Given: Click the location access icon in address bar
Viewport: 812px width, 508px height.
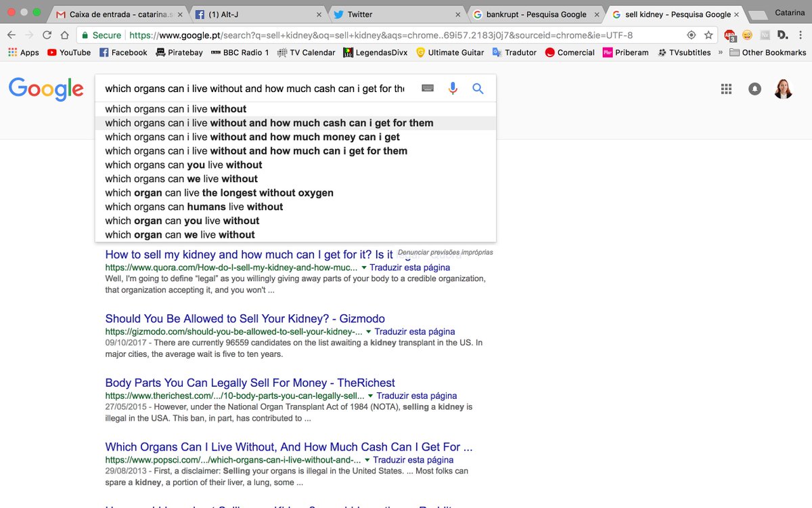Looking at the screenshot, I should pos(691,35).
